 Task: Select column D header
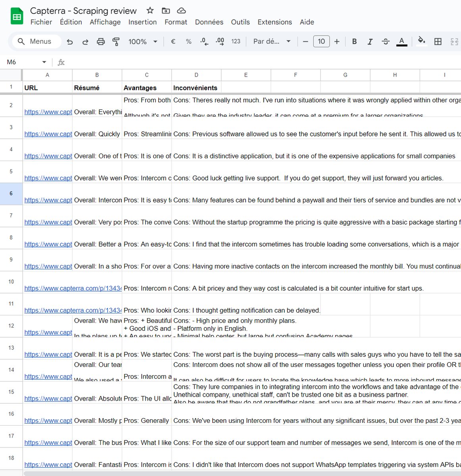click(196, 75)
